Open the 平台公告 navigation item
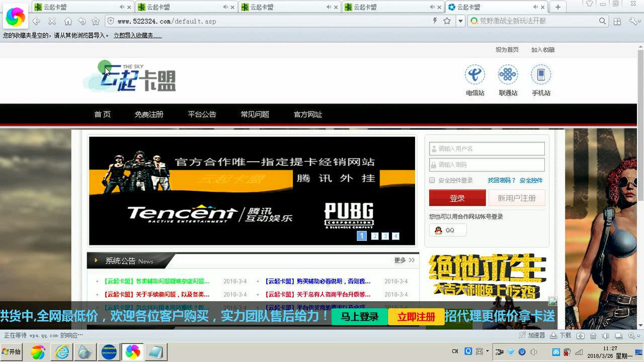Image resolution: width=644 pixels, height=362 pixels. pos(202,114)
